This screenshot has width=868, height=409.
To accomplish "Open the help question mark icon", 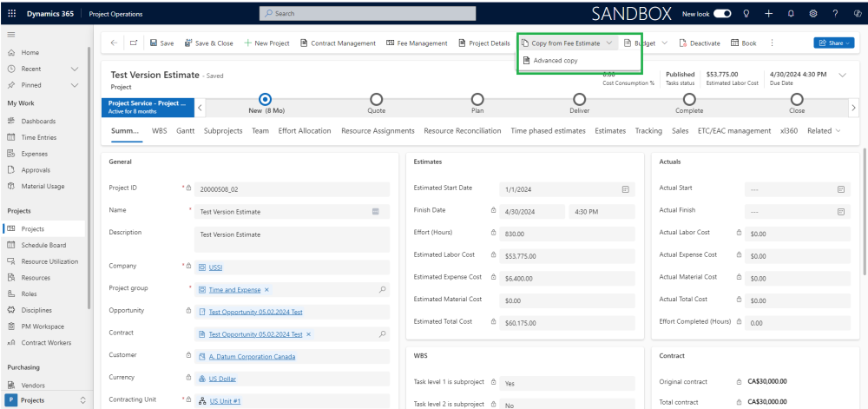I will coord(836,14).
